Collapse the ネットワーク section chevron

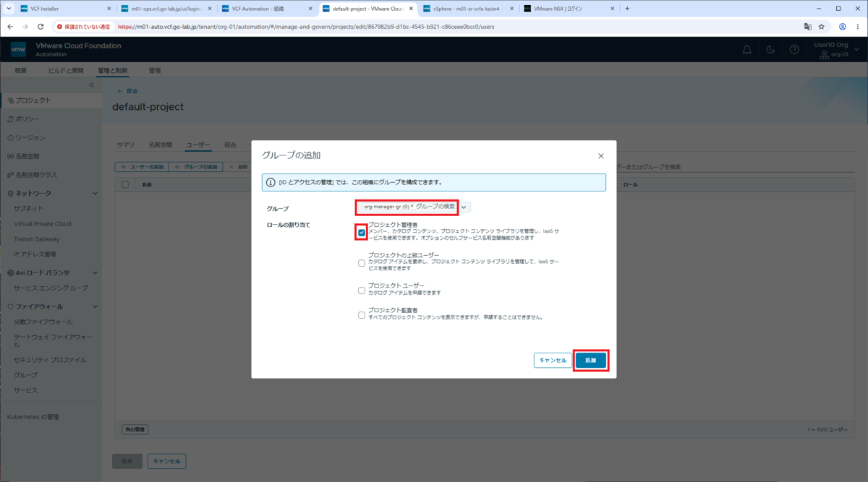tap(95, 194)
